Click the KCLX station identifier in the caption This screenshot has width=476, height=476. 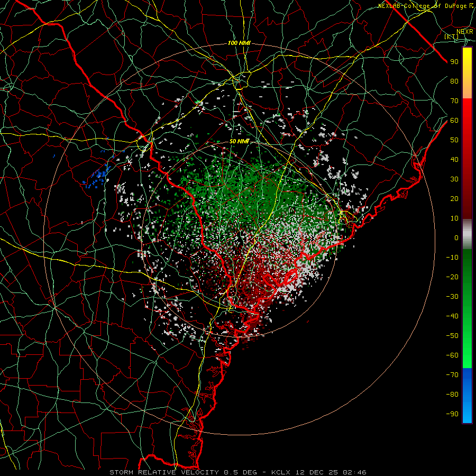pyautogui.click(x=281, y=472)
